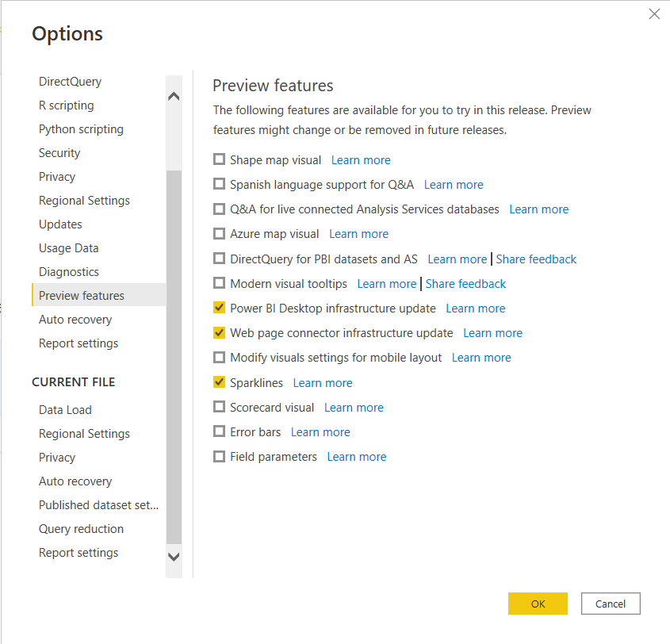Share feedback on Modern visual tooltips

coord(465,284)
